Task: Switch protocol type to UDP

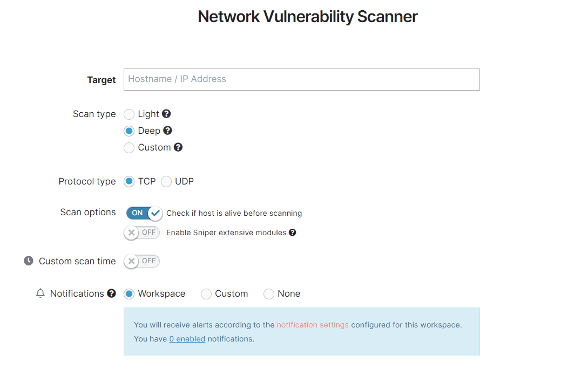Action: 166,181
